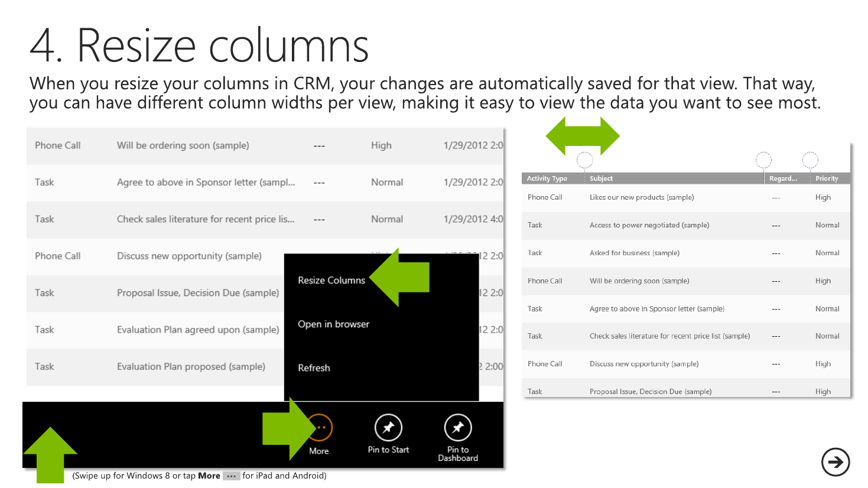Click the Activity Type column header
Image resolution: width=868 pixels, height=488 pixels.
[x=547, y=178]
